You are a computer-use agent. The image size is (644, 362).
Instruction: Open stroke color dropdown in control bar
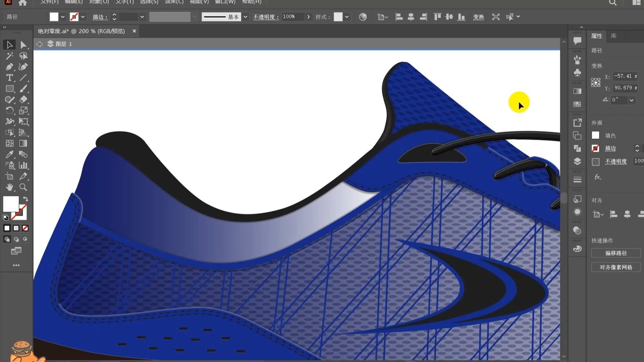click(x=83, y=17)
